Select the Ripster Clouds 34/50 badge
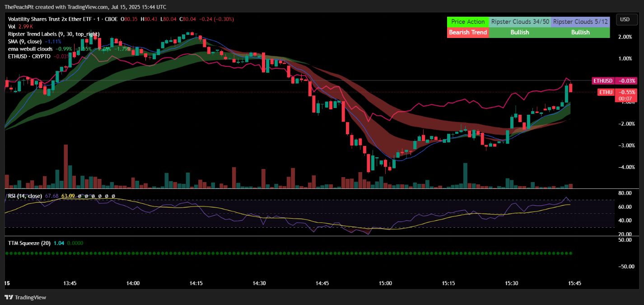The image size is (644, 305). click(520, 22)
